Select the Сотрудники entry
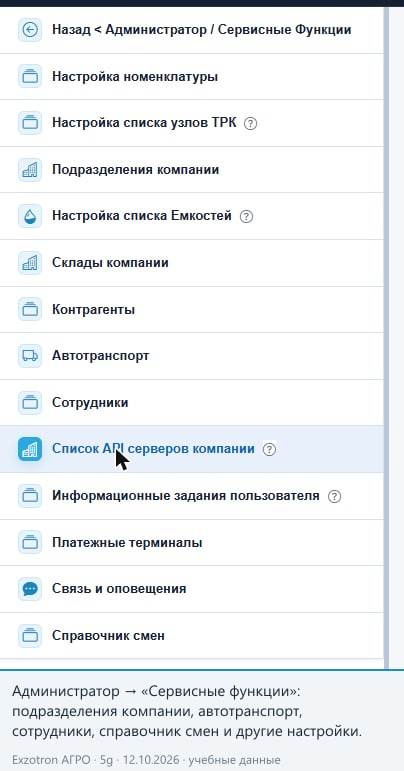The width and height of the screenshot is (404, 771). (192, 402)
